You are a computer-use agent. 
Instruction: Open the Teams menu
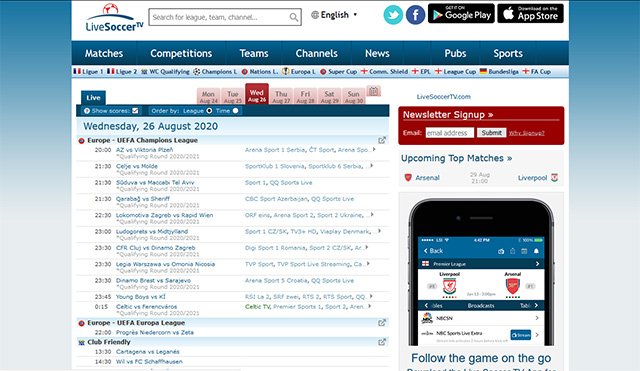pyautogui.click(x=254, y=53)
